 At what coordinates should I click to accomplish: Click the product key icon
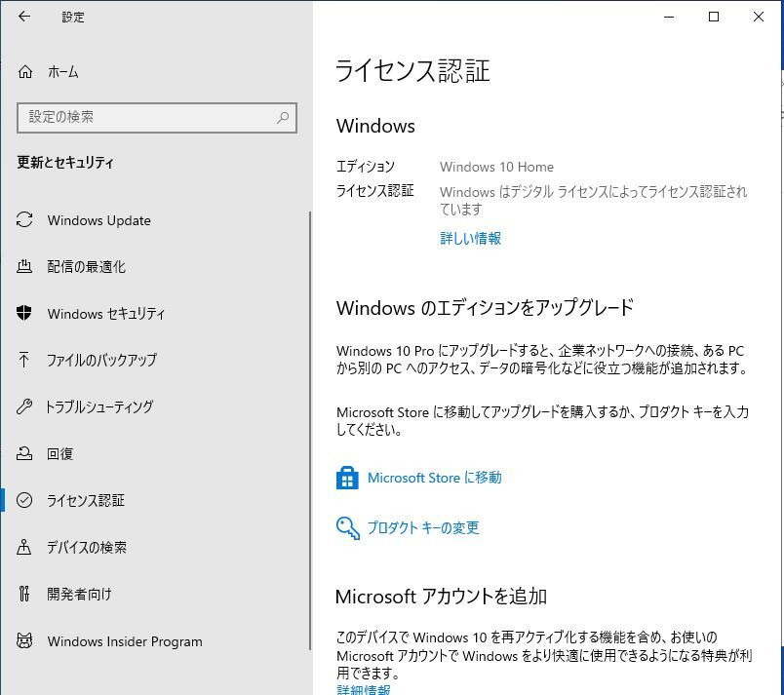[347, 528]
